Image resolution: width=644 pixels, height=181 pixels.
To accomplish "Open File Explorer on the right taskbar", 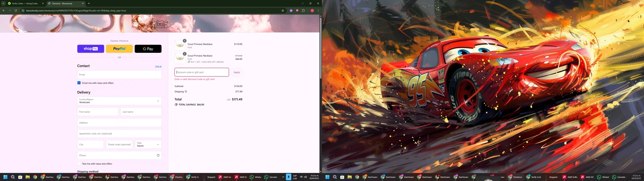I will point(349,177).
